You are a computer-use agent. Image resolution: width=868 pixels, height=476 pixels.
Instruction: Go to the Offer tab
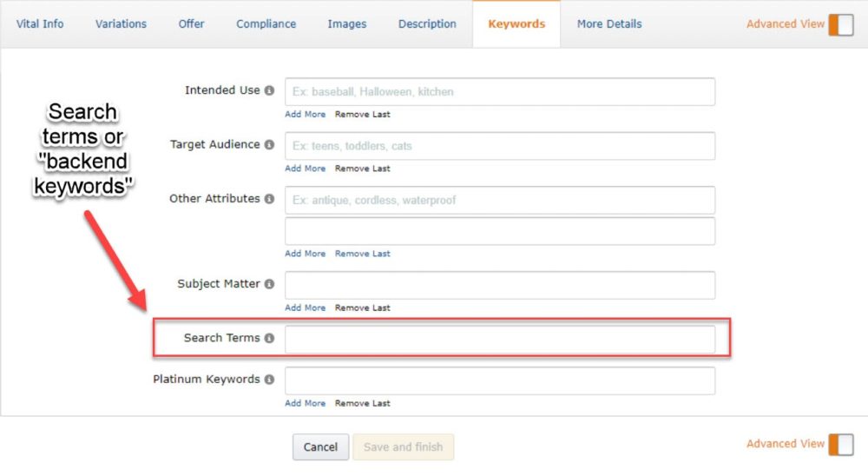pos(191,23)
